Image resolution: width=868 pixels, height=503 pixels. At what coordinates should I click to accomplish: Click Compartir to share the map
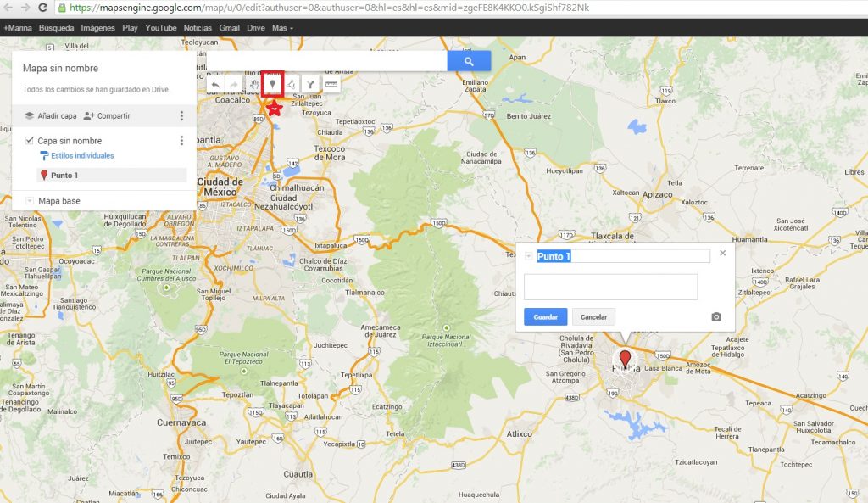114,115
